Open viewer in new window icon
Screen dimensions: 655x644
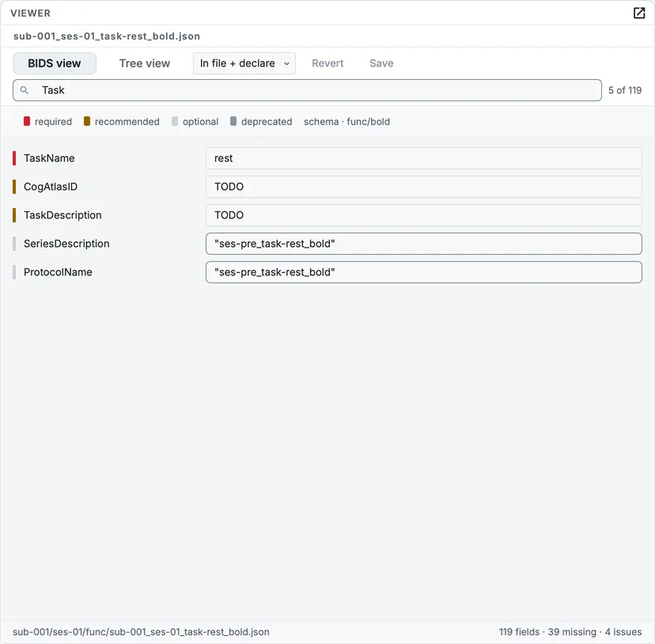tap(638, 13)
